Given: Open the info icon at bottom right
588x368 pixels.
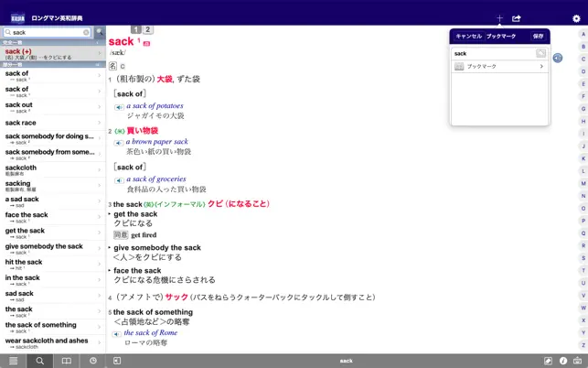Looking at the screenshot, I should point(563,361).
